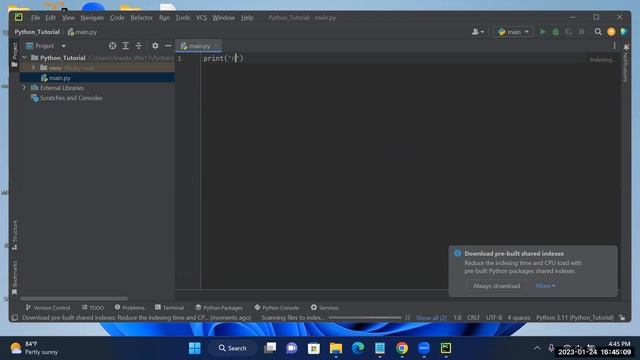Open Search Everywhere magnifier icon

pyautogui.click(x=598, y=32)
